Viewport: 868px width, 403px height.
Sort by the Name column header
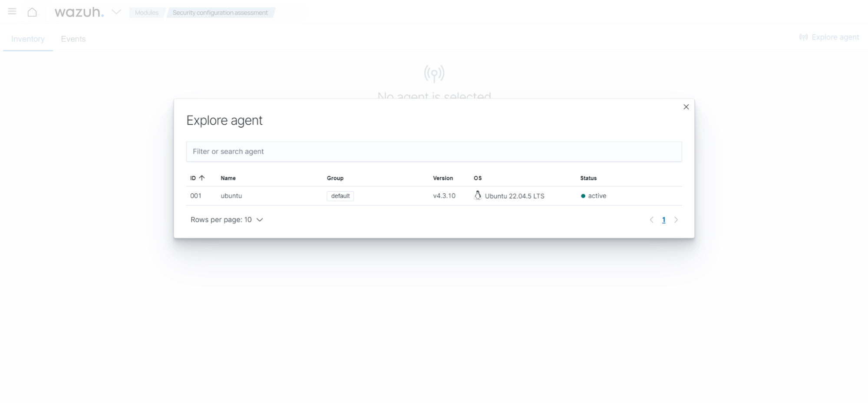click(x=228, y=178)
